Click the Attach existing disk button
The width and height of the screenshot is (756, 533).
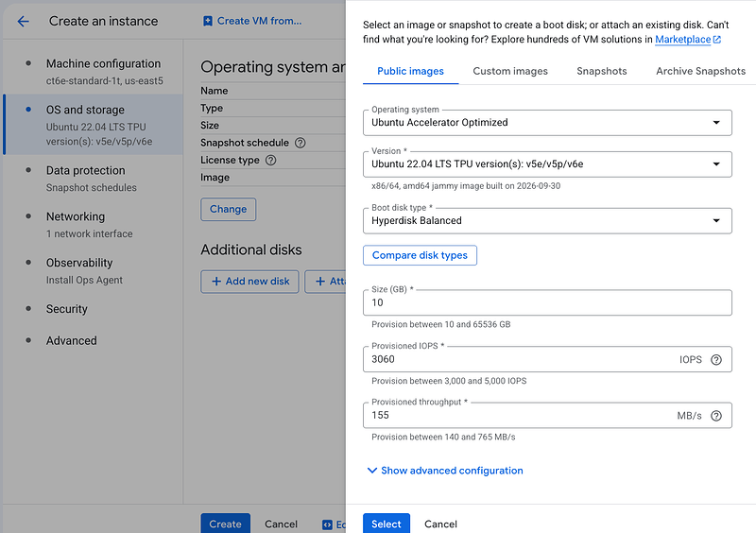(325, 282)
